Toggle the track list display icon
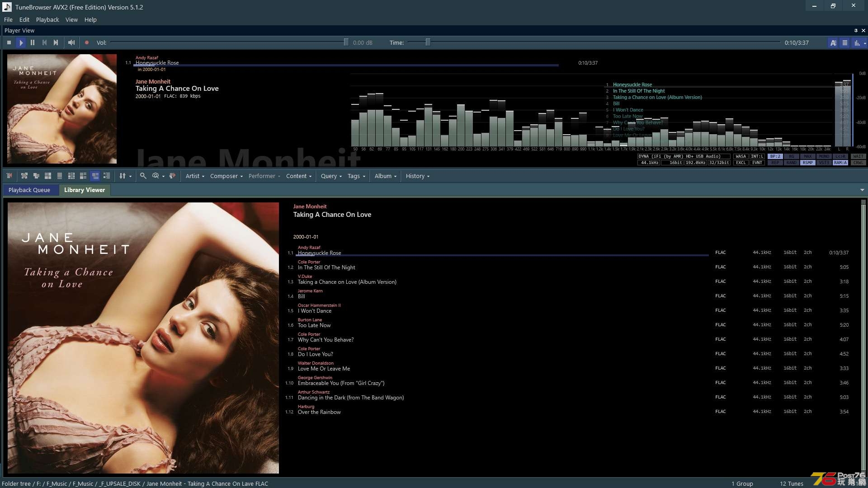The image size is (868, 488). [845, 43]
